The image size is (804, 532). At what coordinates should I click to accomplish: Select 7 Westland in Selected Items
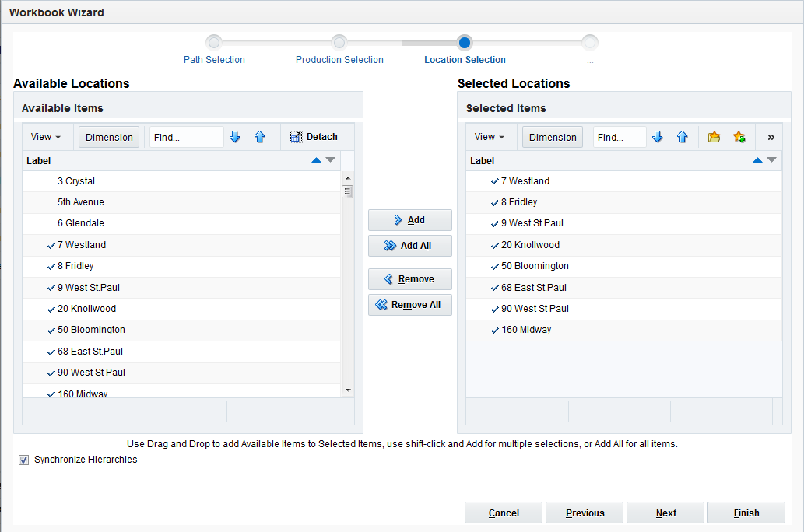click(x=624, y=181)
